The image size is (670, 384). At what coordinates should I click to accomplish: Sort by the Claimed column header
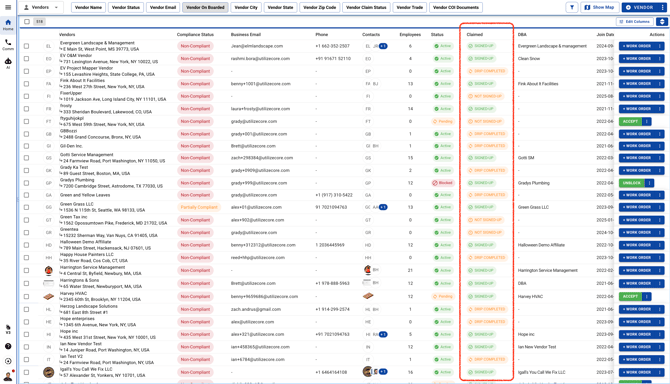474,35
